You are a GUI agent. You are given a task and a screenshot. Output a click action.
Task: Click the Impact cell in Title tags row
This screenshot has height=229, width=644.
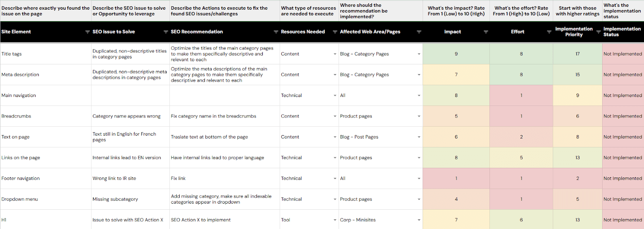[456, 54]
